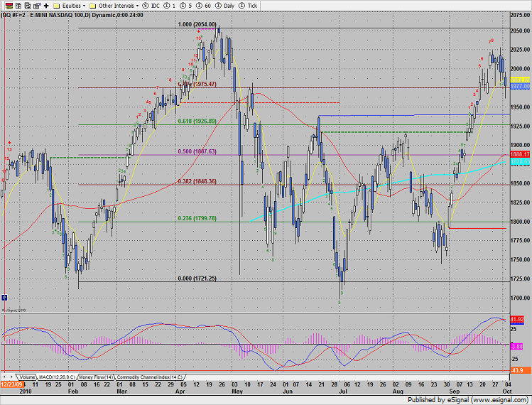Select the MACD(12,26,9,C) tab
532x405 pixels.
click(x=57, y=377)
